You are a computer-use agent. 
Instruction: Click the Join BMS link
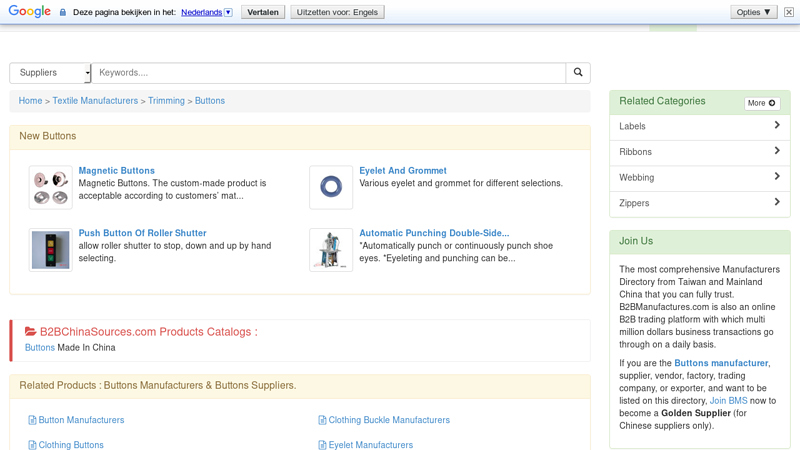pyautogui.click(x=728, y=401)
